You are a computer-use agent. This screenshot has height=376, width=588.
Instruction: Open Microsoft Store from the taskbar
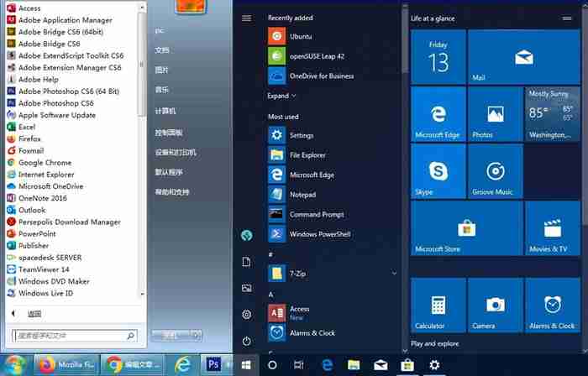tap(407, 365)
